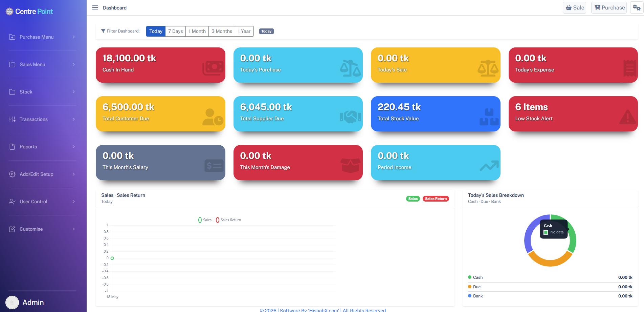Select the 1 Month filter tab
Viewport: 644px width, 312px height.
[x=197, y=31]
